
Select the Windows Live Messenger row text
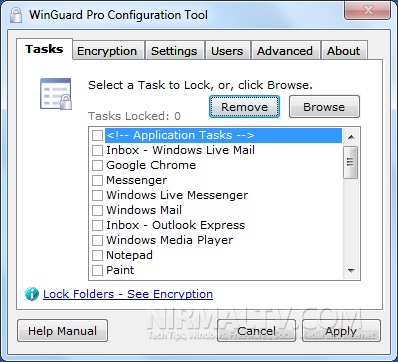pos(177,195)
